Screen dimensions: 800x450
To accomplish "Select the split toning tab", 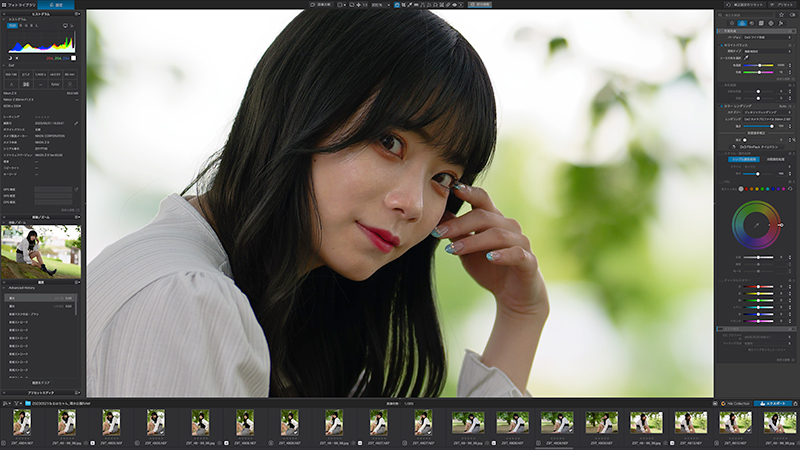I will (x=776, y=159).
